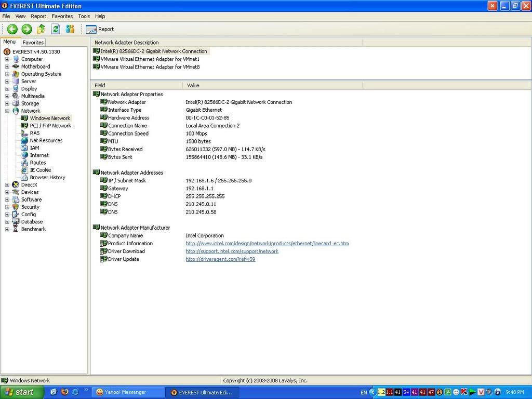
Task: Select the Devices tree icon
Action: 16,192
